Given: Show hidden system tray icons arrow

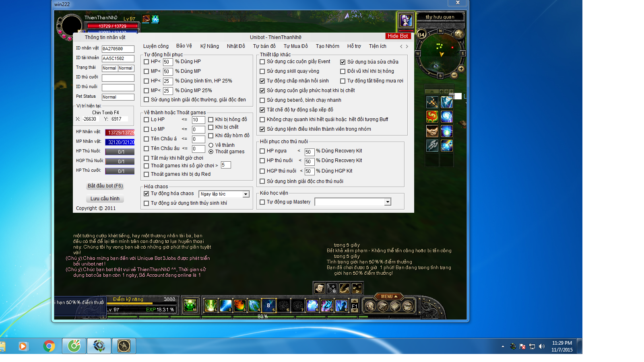Looking at the screenshot, I should click(x=503, y=346).
